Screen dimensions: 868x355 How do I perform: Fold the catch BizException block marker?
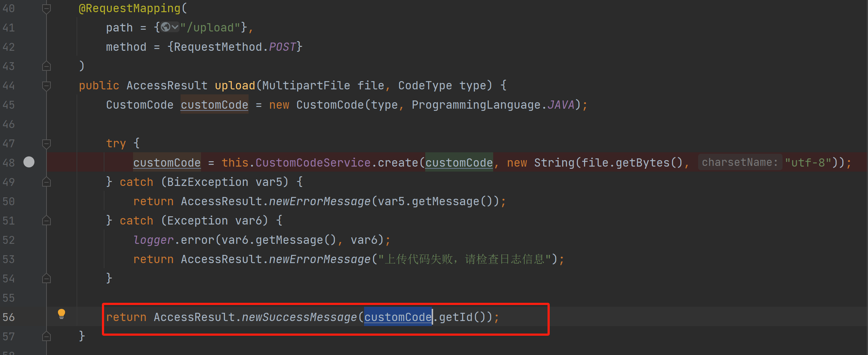[46, 182]
